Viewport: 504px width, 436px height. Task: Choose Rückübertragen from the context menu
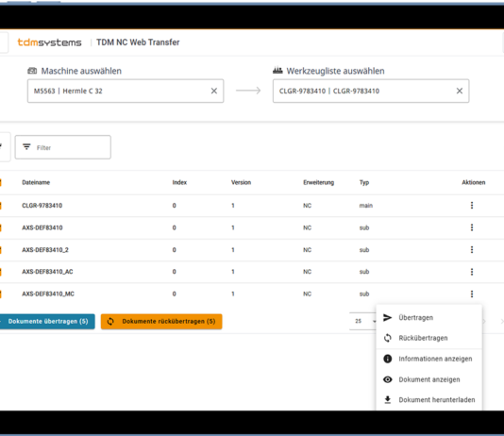coord(428,338)
